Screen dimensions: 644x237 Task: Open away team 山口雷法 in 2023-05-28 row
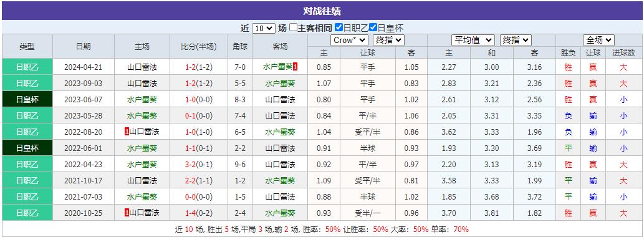tap(280, 116)
